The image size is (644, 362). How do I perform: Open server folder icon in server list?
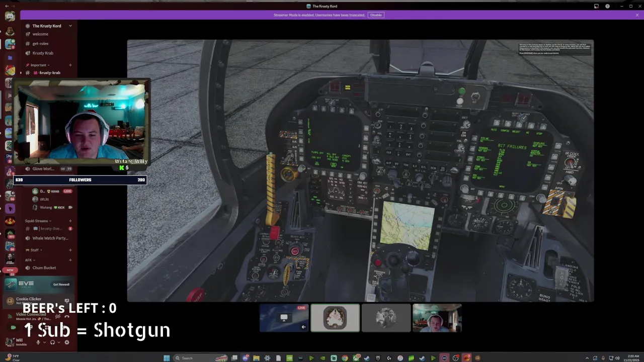[x=10, y=57]
